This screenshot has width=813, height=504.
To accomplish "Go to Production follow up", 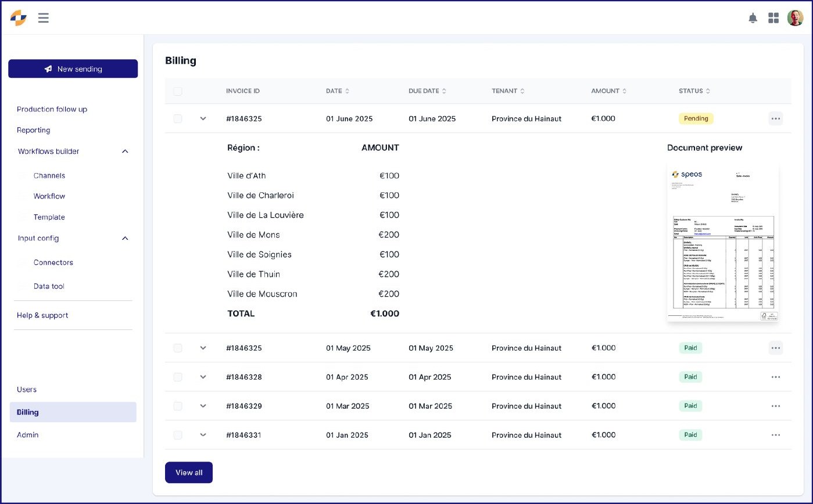I will coord(52,109).
